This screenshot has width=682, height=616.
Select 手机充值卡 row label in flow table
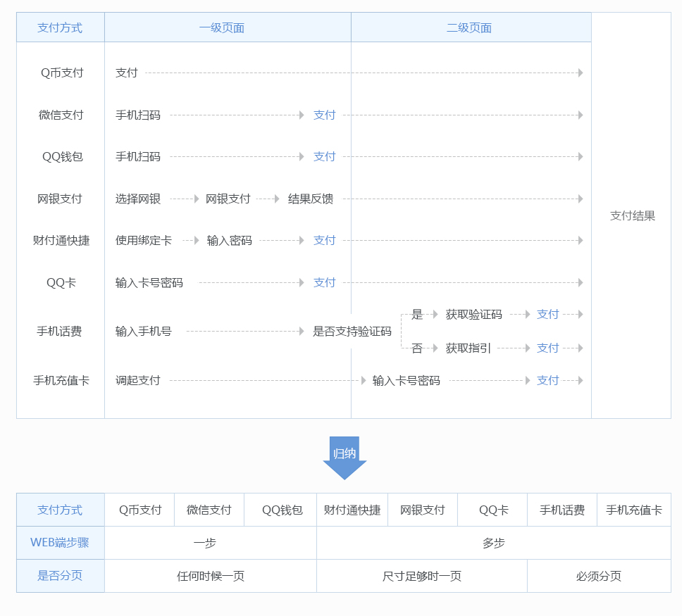(61, 380)
